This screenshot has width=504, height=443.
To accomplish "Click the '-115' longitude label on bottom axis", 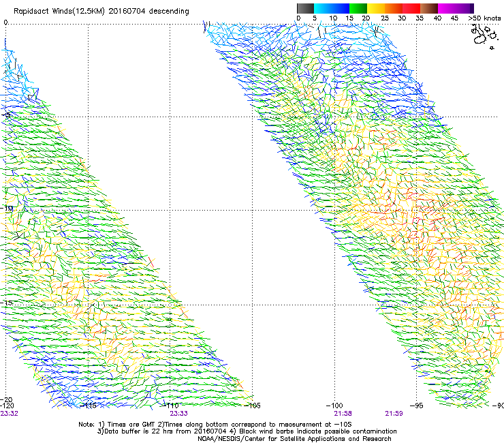I will 88,406.
